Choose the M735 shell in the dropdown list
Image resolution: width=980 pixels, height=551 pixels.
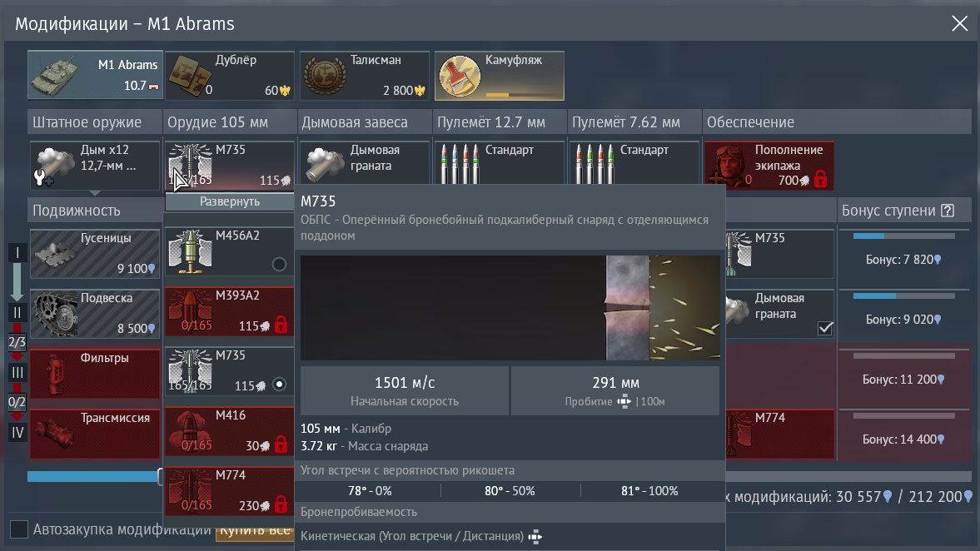(229, 371)
